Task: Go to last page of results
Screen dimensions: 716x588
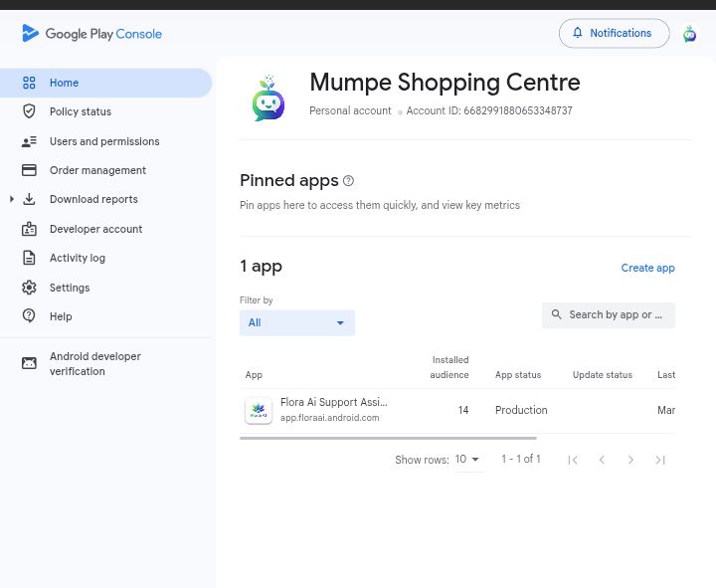Action: tap(659, 460)
